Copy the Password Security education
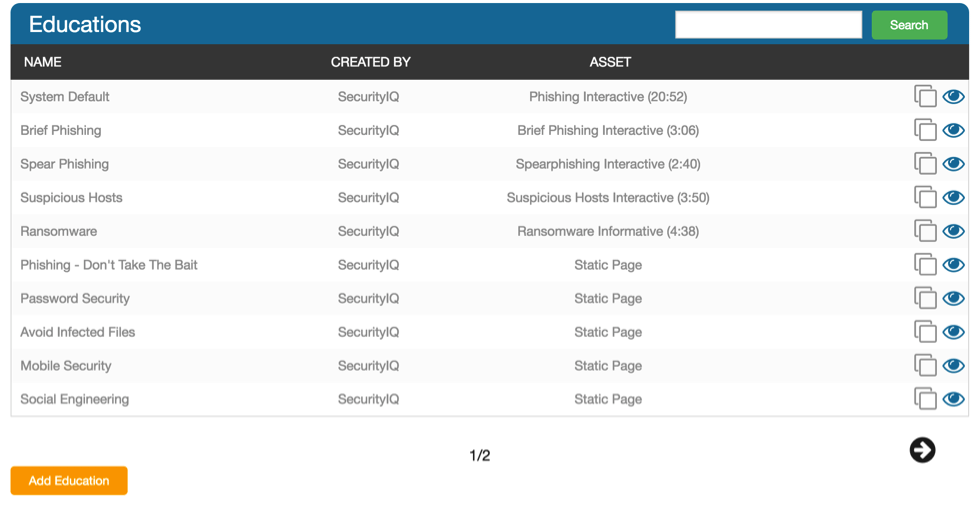The image size is (975, 511). click(925, 298)
